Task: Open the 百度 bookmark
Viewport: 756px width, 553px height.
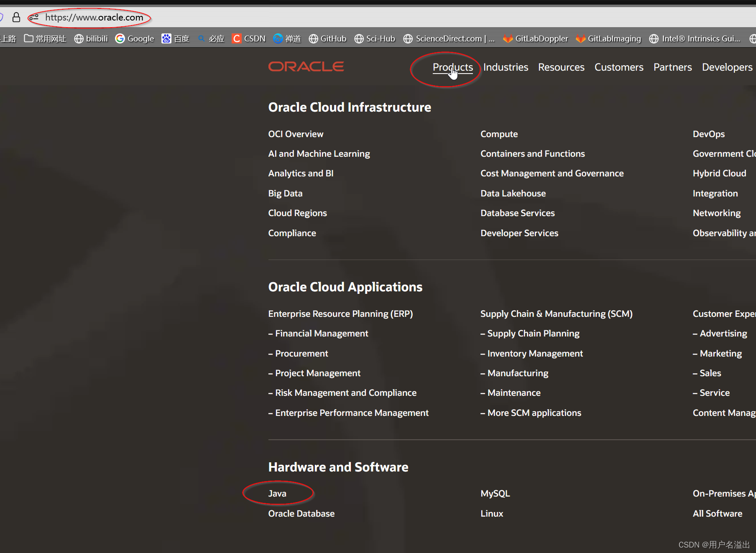Action: click(175, 38)
